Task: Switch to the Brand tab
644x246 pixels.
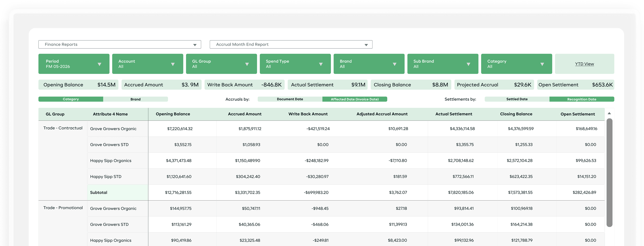Action: coord(135,99)
